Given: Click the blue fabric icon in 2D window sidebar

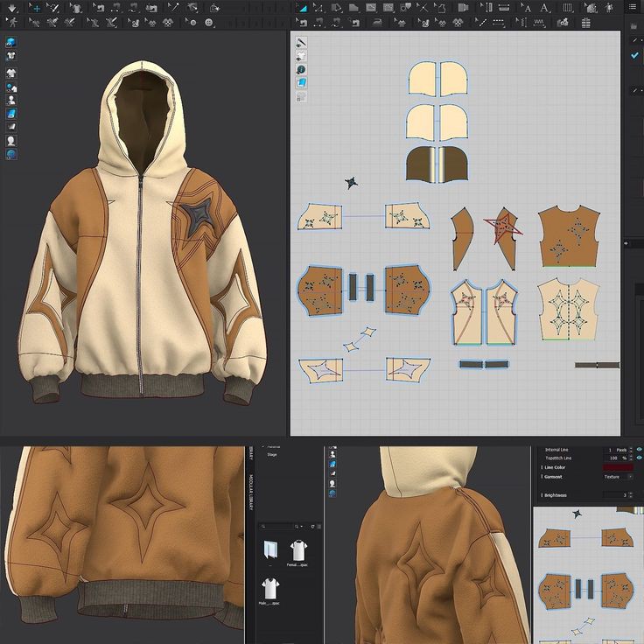Looking at the screenshot, I should pyautogui.click(x=301, y=82).
